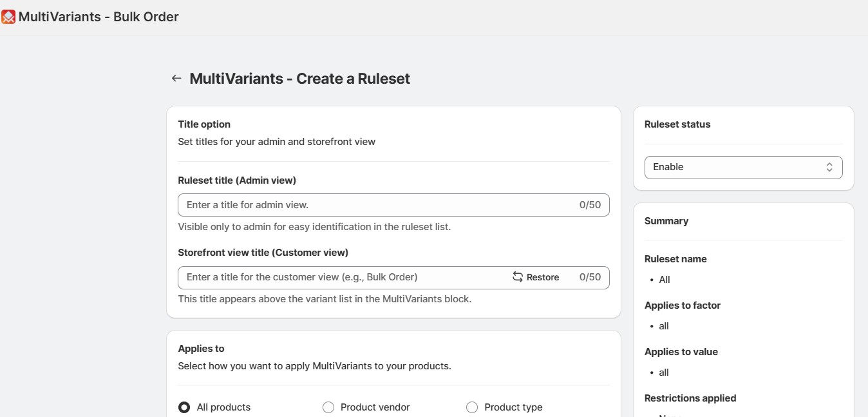Select the All products radio button
This screenshot has width=868, height=417.
pos(184,407)
